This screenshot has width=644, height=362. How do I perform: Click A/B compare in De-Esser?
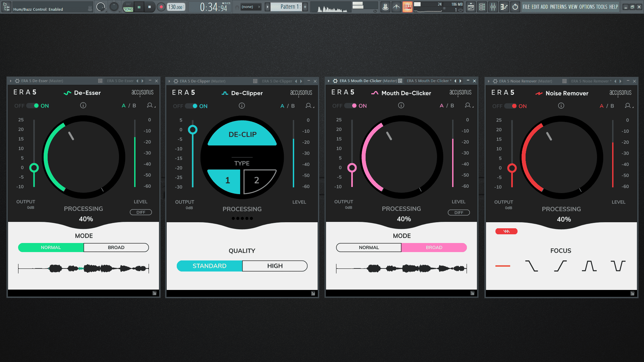pyautogui.click(x=129, y=106)
